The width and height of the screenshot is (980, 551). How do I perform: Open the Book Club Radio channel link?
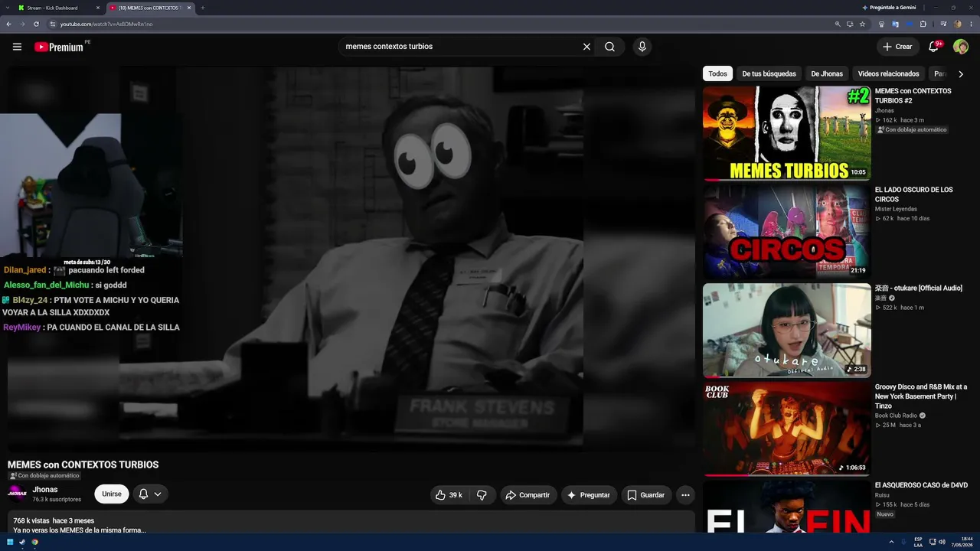[896, 416]
